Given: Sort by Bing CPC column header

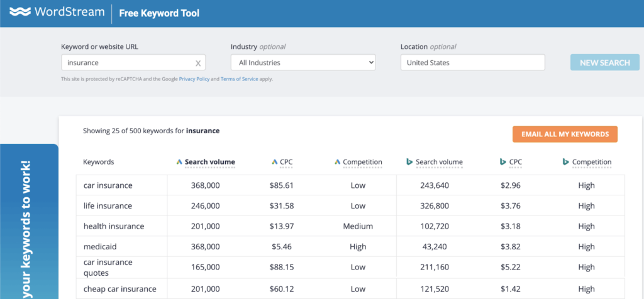Looking at the screenshot, I should point(516,162).
